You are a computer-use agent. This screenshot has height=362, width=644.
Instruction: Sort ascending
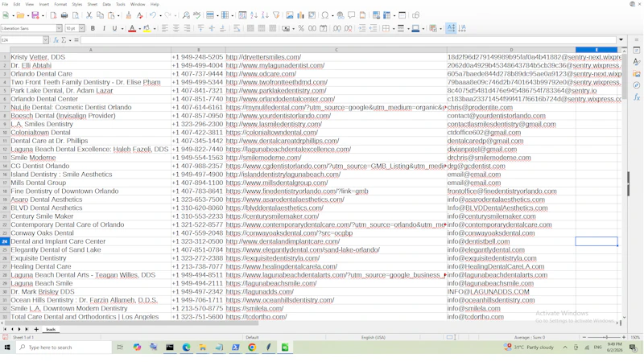point(254,15)
